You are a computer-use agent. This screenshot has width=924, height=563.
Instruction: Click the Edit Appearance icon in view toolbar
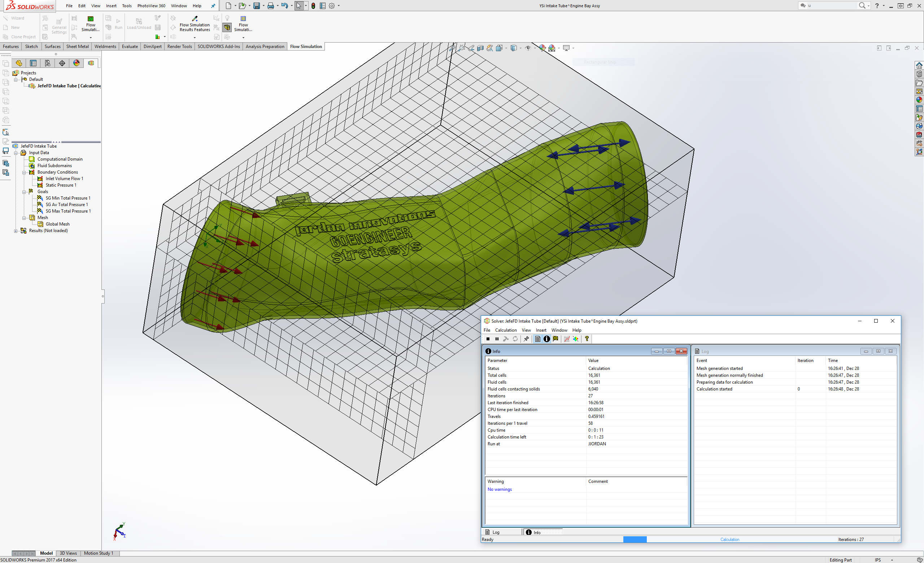coord(542,48)
